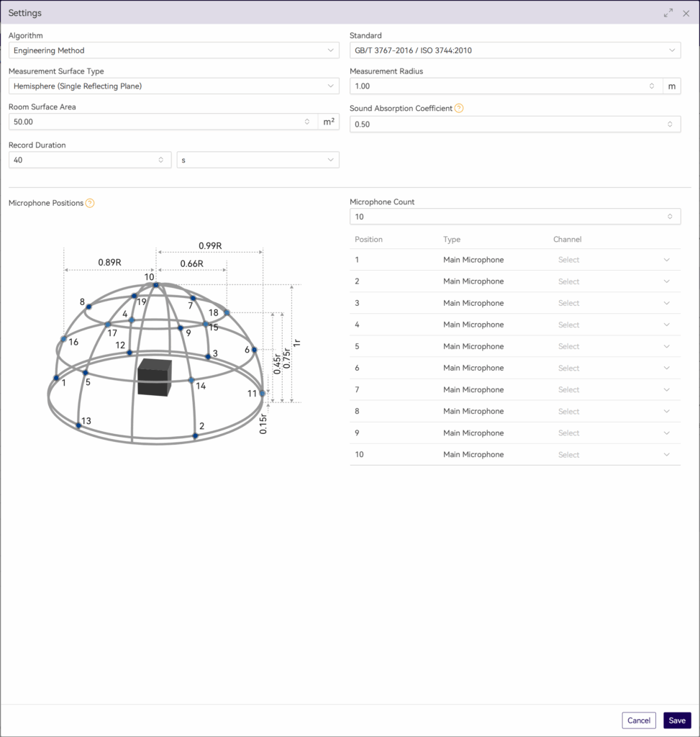Viewport: 700px width, 737px height.
Task: Adjust the Measurement Radius stepper arrows
Action: (x=651, y=86)
